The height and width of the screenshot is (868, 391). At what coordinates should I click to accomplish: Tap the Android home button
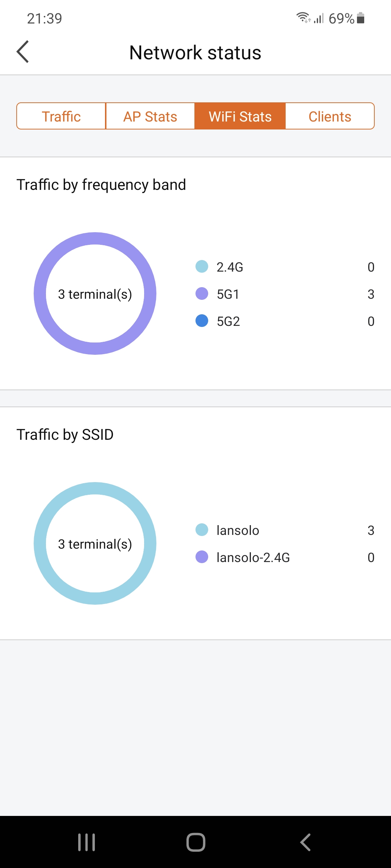[x=196, y=842]
